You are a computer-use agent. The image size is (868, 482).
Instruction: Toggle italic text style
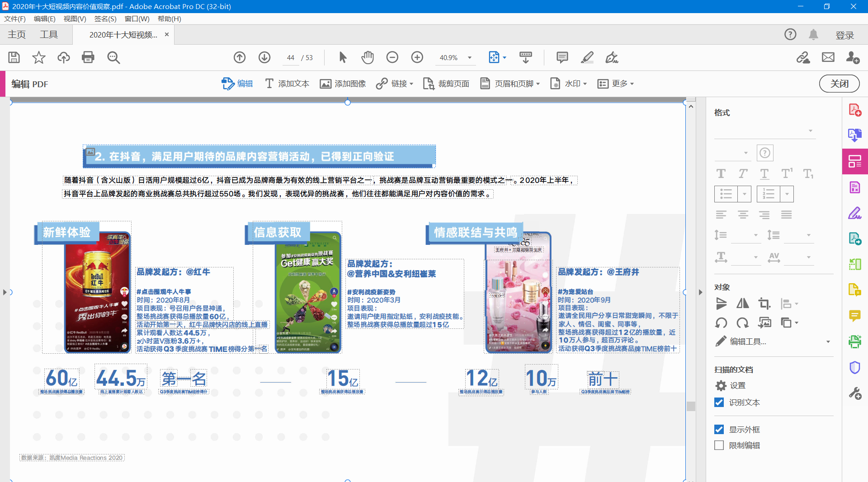[x=743, y=173]
